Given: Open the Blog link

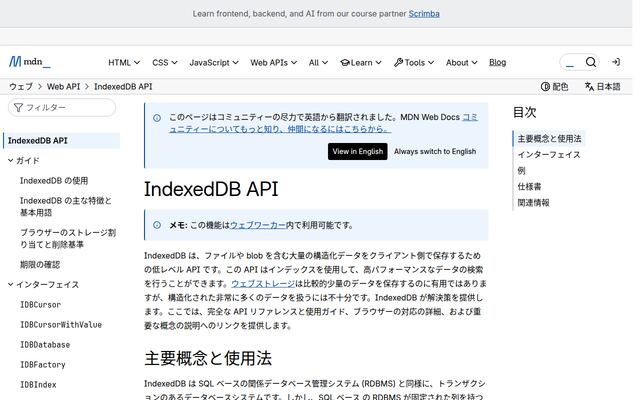Looking at the screenshot, I should tap(497, 62).
